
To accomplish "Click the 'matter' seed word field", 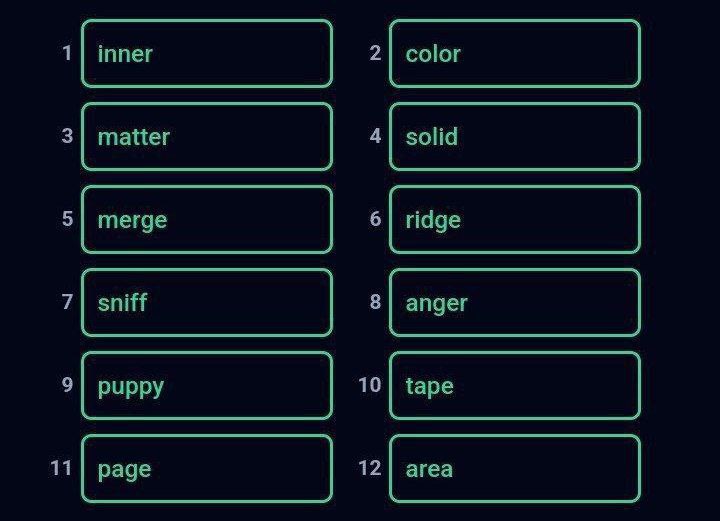I will tap(207, 136).
